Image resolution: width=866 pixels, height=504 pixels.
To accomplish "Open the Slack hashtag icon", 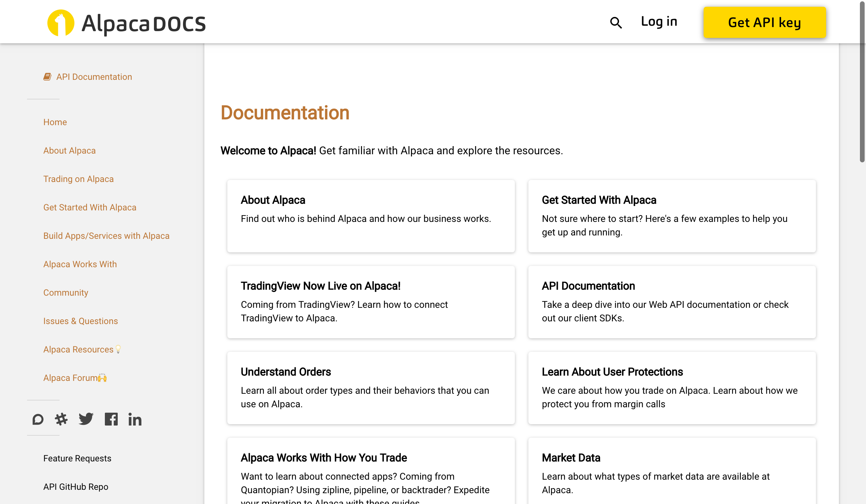I will 61,419.
